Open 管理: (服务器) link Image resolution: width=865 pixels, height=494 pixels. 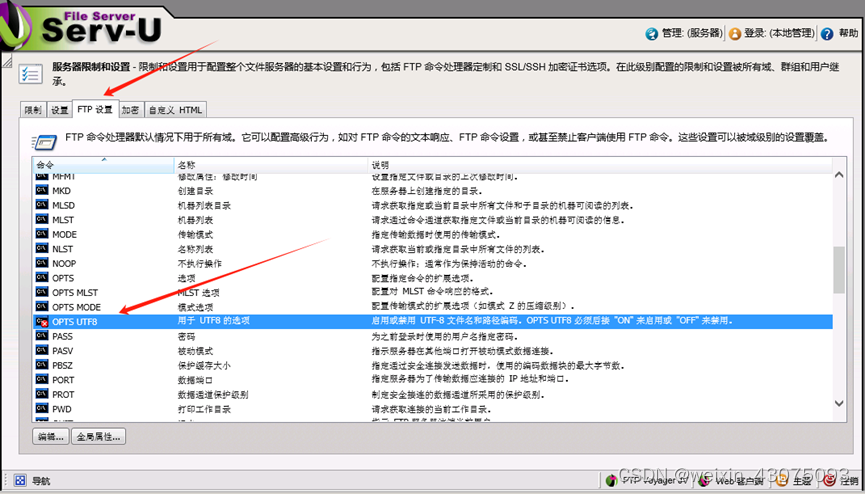point(692,33)
